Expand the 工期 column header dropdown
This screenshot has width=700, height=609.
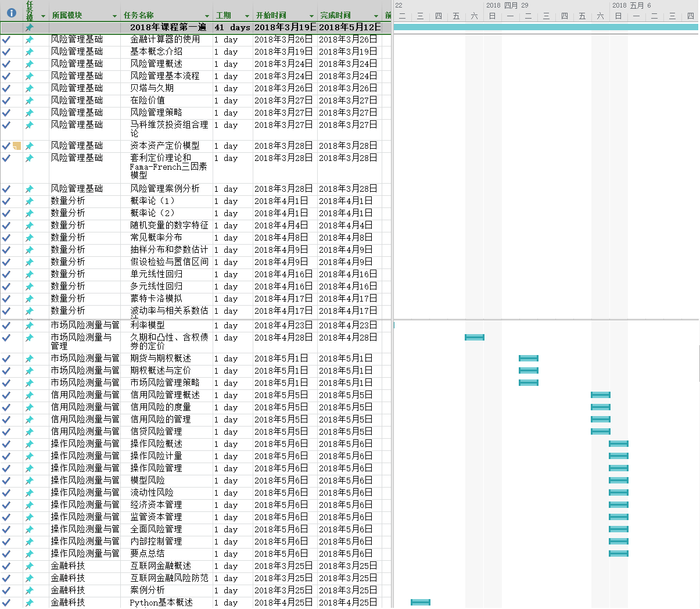click(247, 16)
